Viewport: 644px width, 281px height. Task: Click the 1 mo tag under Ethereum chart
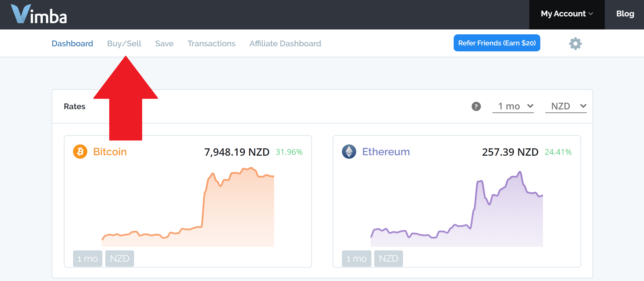(356, 258)
